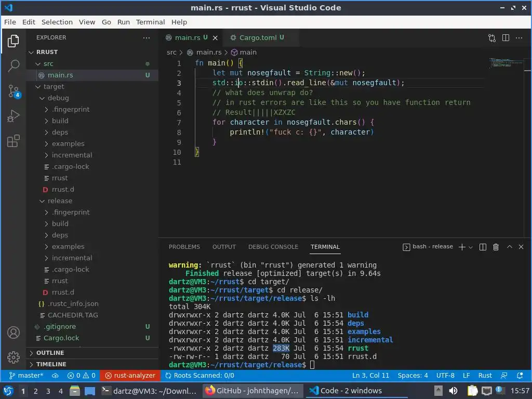The height and width of the screenshot is (399, 532).
Task: Open Cargo.lock in the explorer
Action: click(92, 338)
